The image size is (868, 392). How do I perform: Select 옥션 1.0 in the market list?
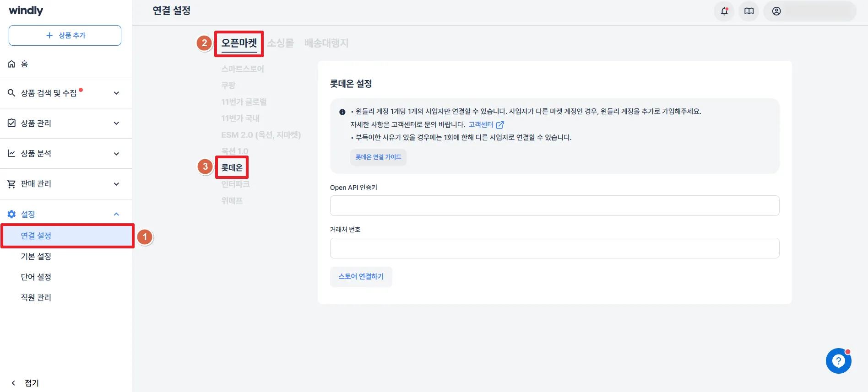[x=235, y=151]
